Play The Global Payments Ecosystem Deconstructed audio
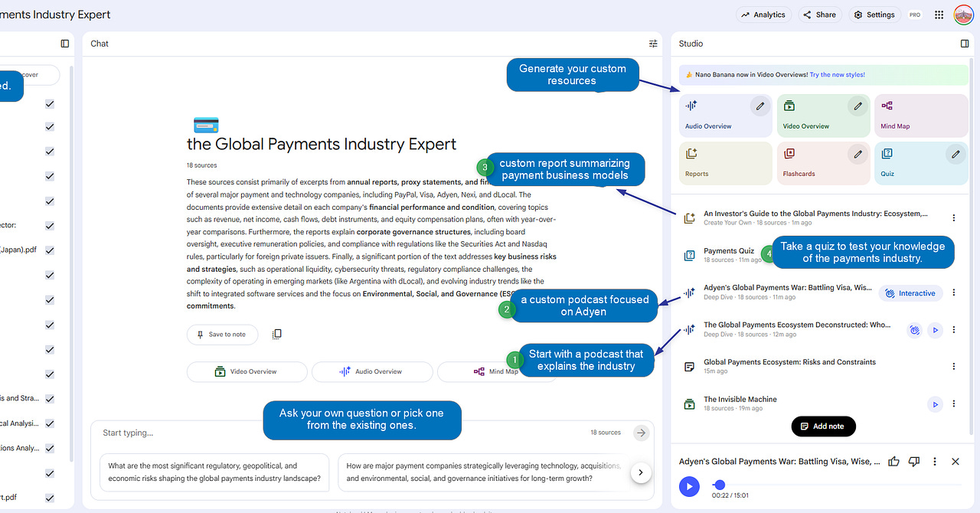 [935, 330]
